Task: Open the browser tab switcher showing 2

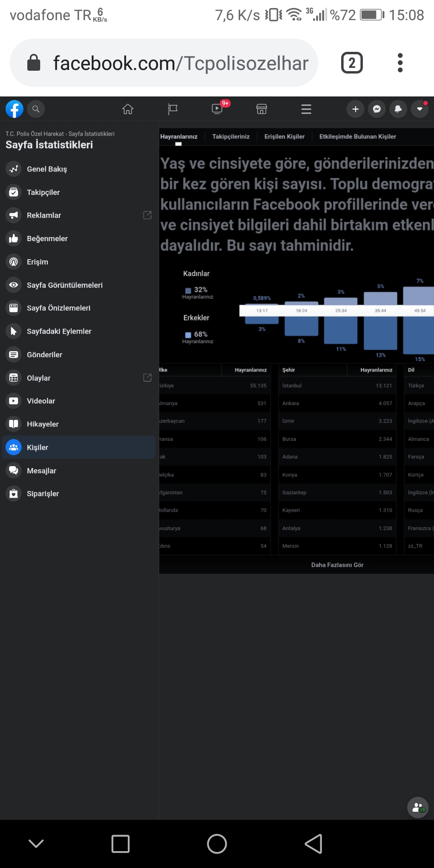Action: point(352,63)
